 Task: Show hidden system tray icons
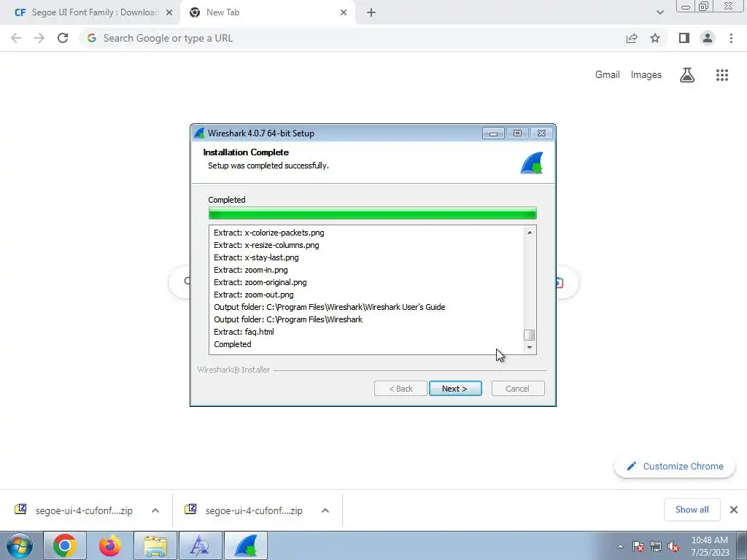coord(620,546)
